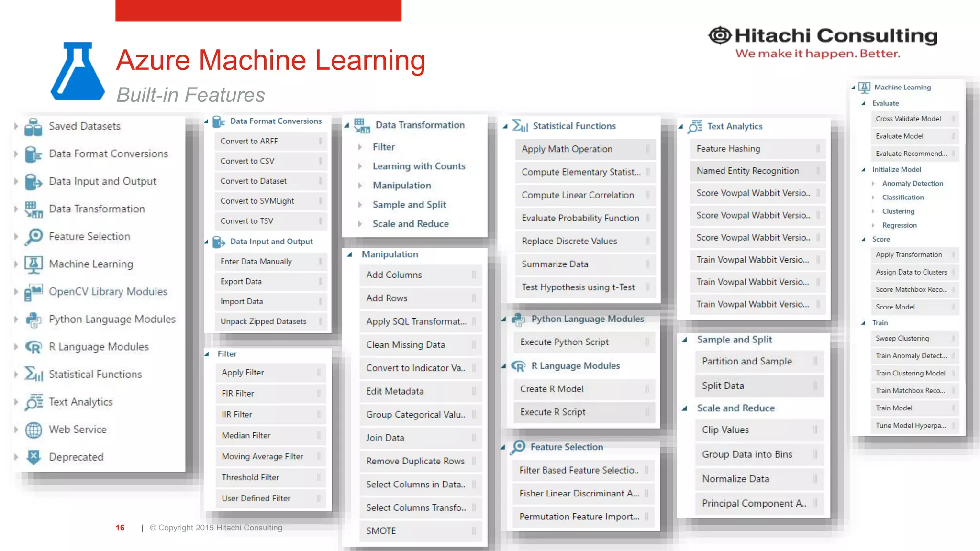Click the Python Language Modules icon in left list
Image resolution: width=980 pixels, height=551 pixels.
[x=33, y=320]
